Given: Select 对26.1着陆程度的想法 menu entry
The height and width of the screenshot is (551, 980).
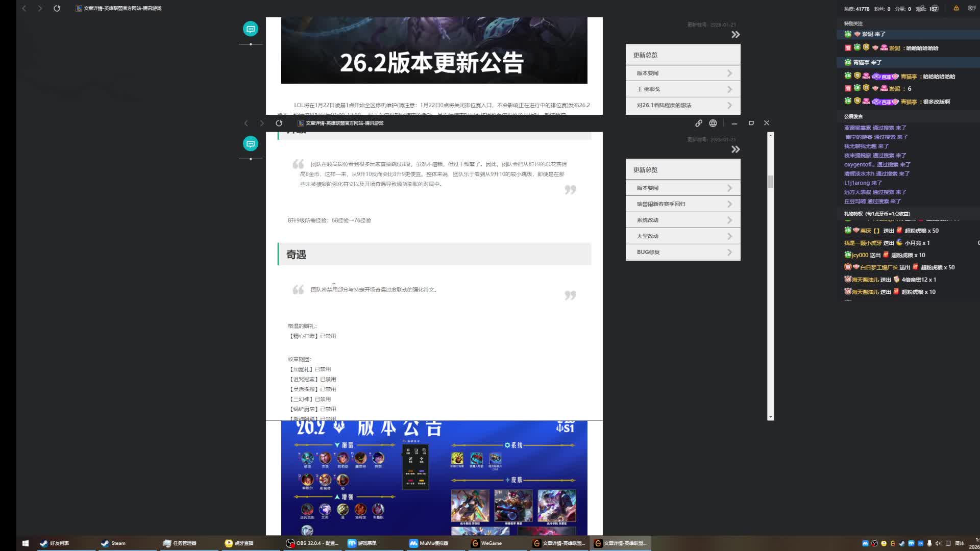Looking at the screenshot, I should tap(682, 105).
